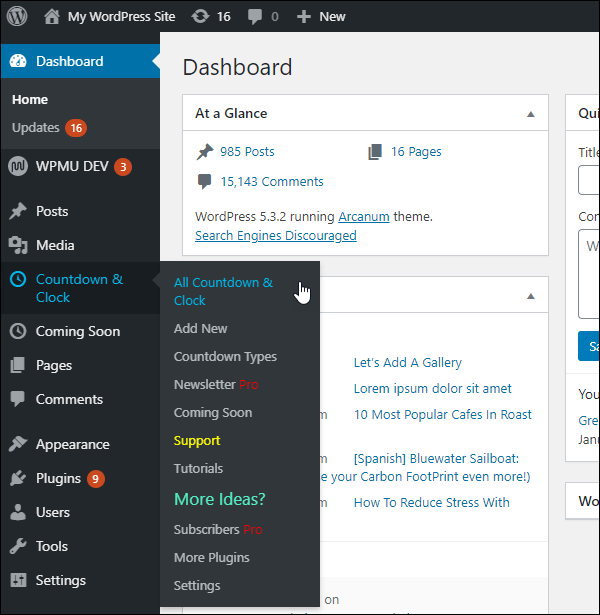The height and width of the screenshot is (615, 600).
Task: Click the pages icon next to 16 Pages
Action: pos(375,152)
